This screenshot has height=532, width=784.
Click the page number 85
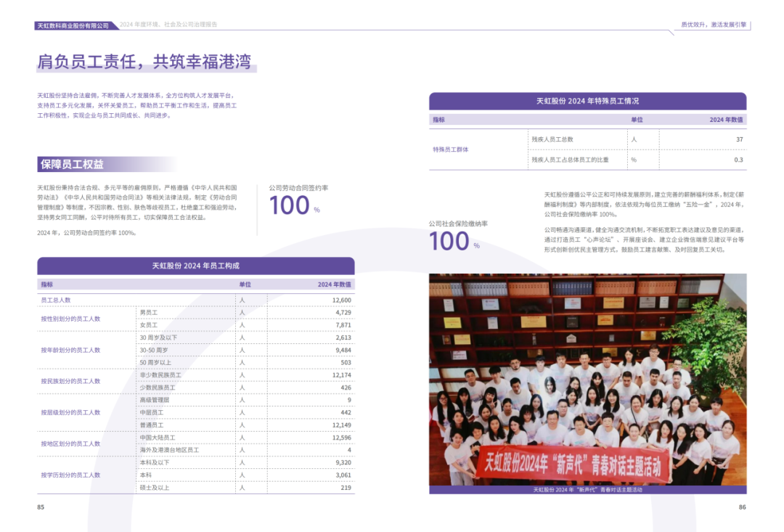click(41, 507)
